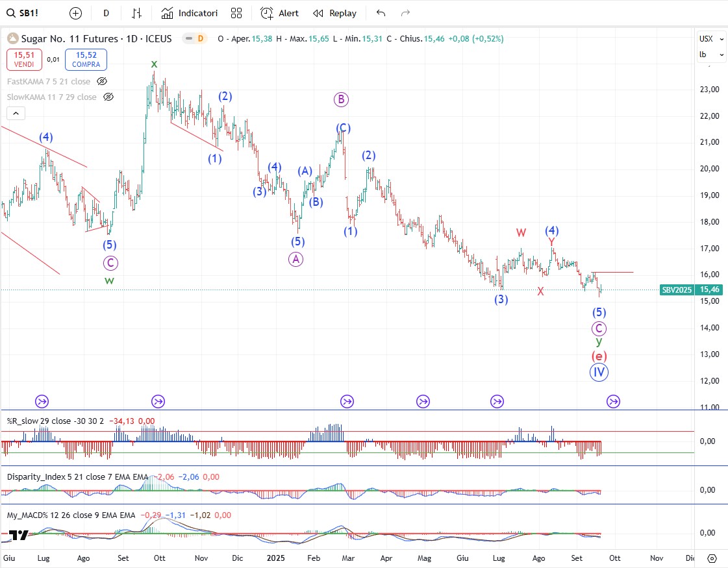Open the D time interval menu

(107, 13)
